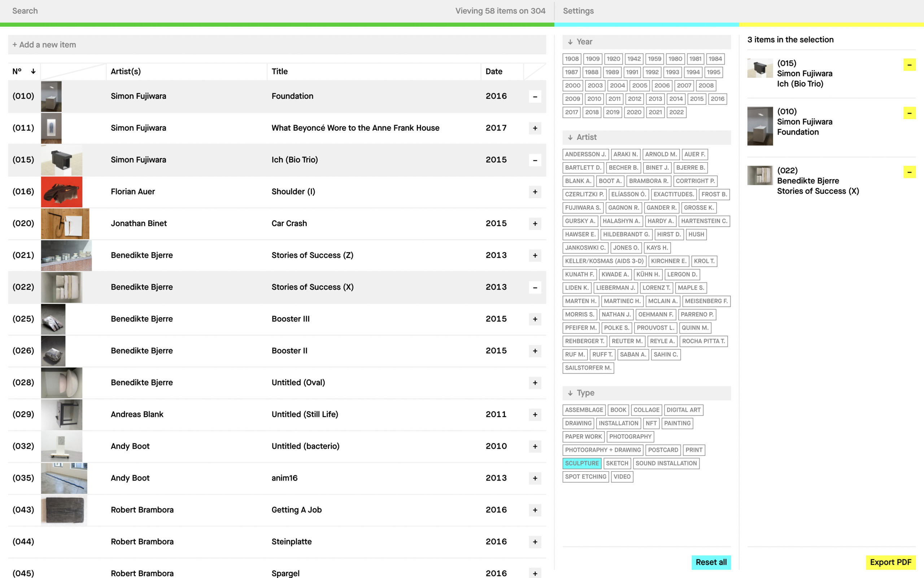Sort table by Artist(s) column header
This screenshot has height=578, width=924.
125,71
